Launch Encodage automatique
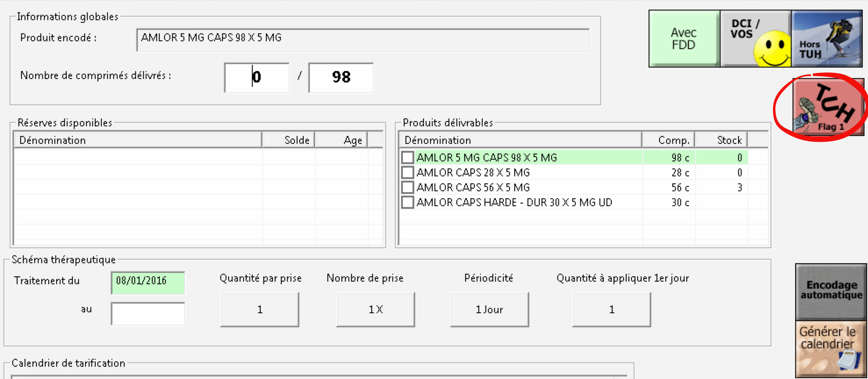 [831, 291]
